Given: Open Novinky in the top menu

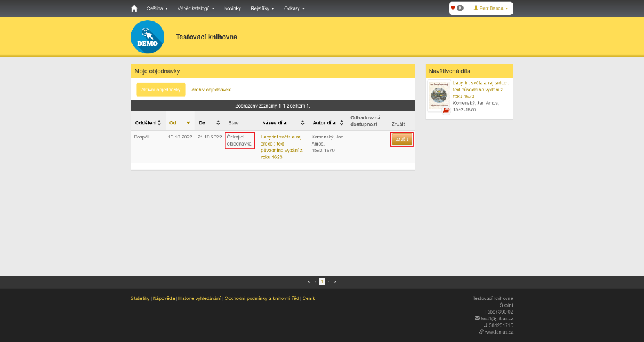Looking at the screenshot, I should [232, 8].
